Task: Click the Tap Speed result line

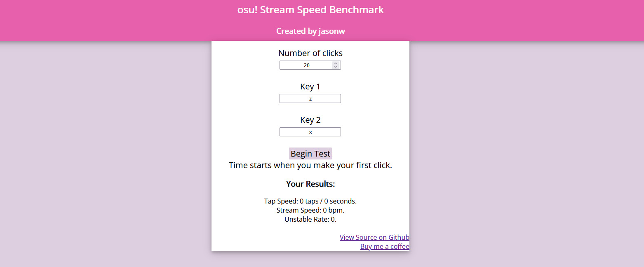Action: pyautogui.click(x=310, y=201)
